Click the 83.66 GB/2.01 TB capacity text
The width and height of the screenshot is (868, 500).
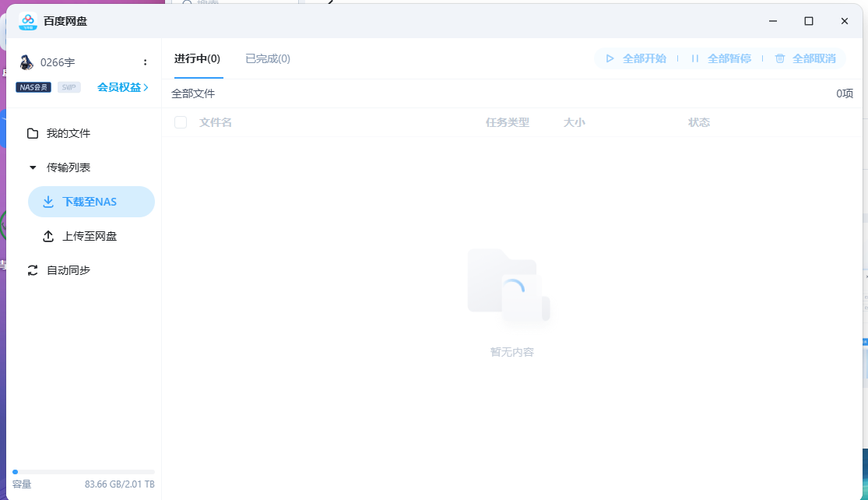click(x=120, y=484)
